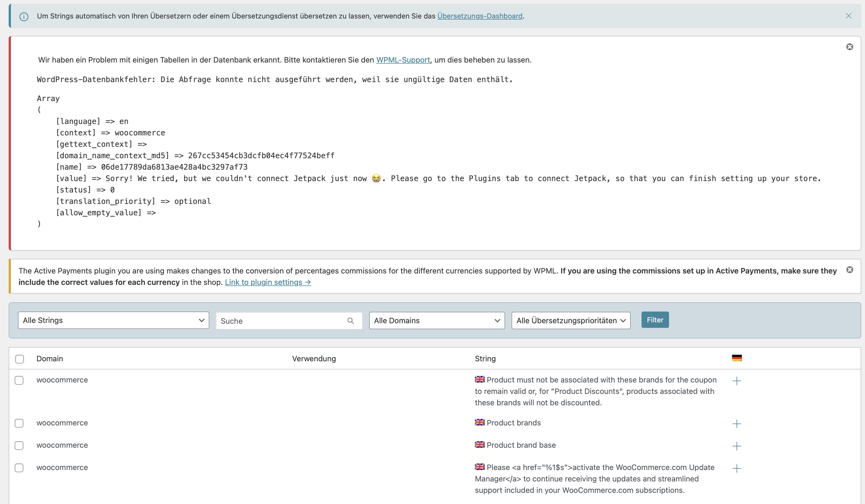Dismiss the Active Payments plugin warning
Image resolution: width=865 pixels, height=504 pixels.
point(850,270)
